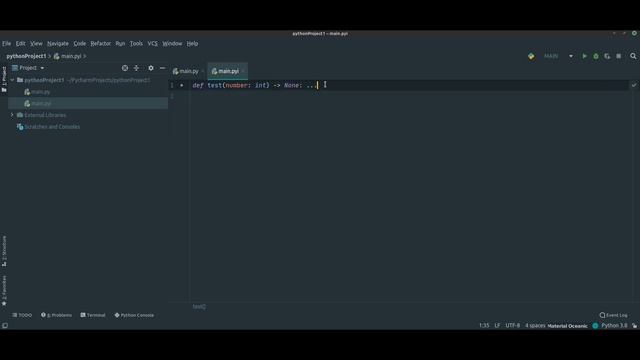Open the Python Console tool window
This screenshot has height=360, width=640.
(x=134, y=315)
